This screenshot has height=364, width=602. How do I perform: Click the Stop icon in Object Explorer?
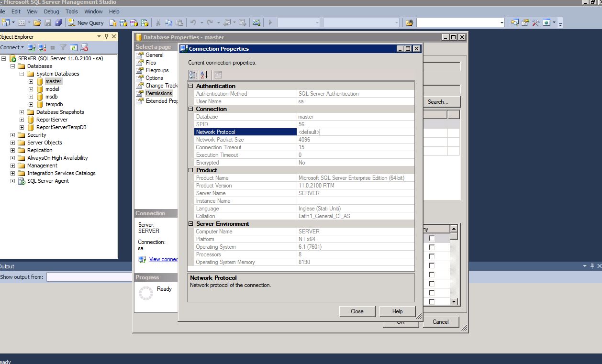53,47
